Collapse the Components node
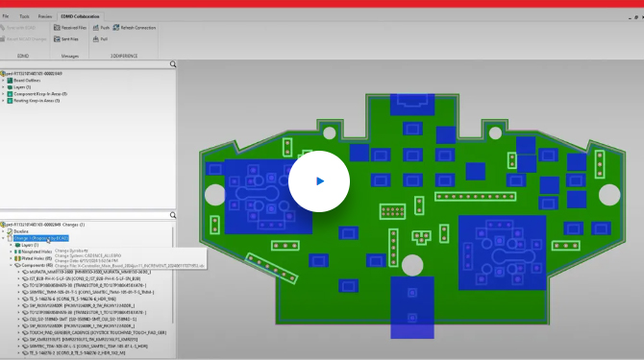Viewport: 644px width, 360px height. tap(12, 265)
